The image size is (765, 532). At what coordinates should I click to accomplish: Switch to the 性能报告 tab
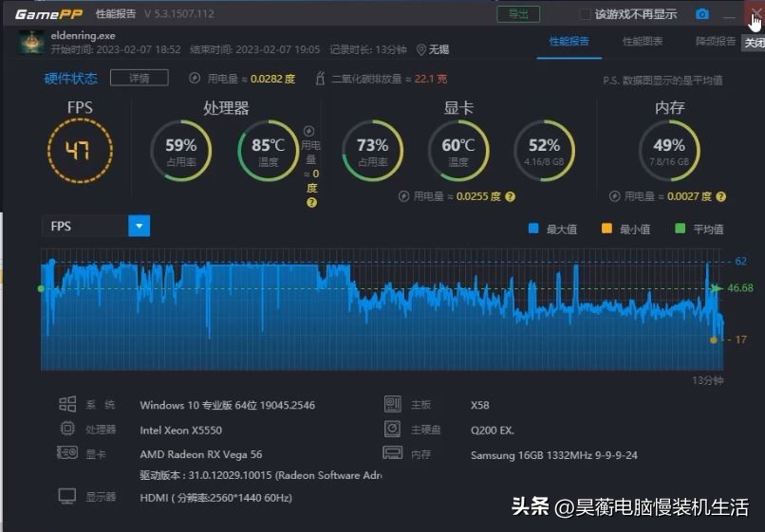point(569,42)
